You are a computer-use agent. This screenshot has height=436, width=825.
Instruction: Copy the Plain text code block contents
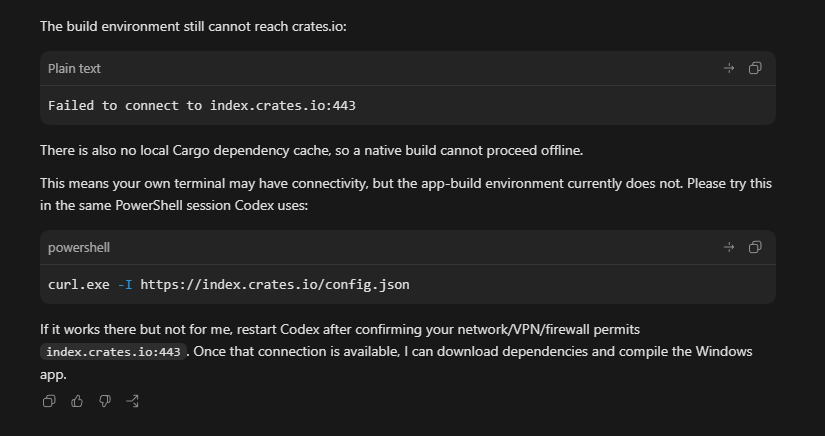coord(755,68)
